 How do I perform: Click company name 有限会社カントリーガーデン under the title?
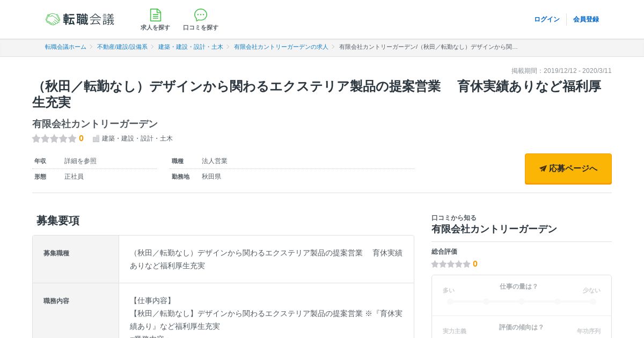pos(95,124)
